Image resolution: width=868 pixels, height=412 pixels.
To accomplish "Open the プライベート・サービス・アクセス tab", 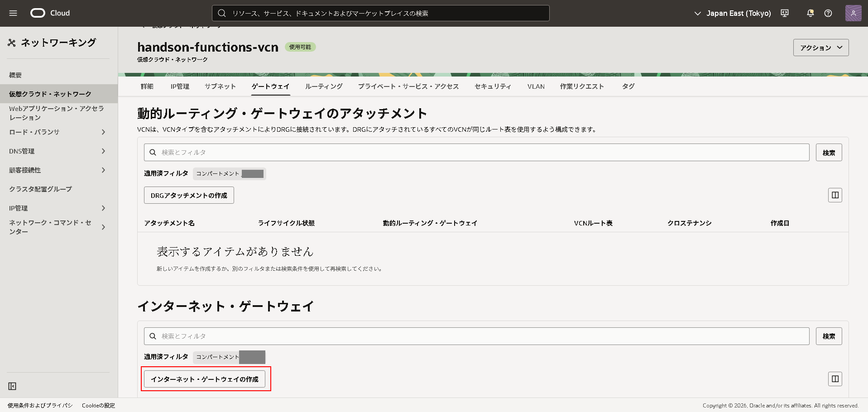I will click(408, 86).
